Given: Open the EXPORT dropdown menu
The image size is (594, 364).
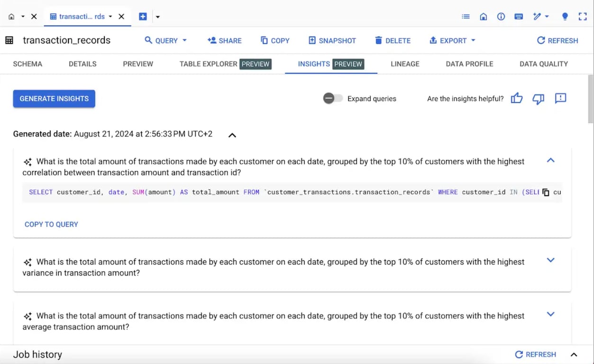Looking at the screenshot, I should click(452, 41).
